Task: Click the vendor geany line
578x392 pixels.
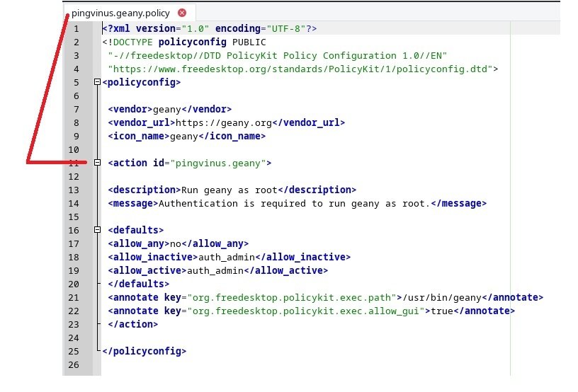Action: 169,109
